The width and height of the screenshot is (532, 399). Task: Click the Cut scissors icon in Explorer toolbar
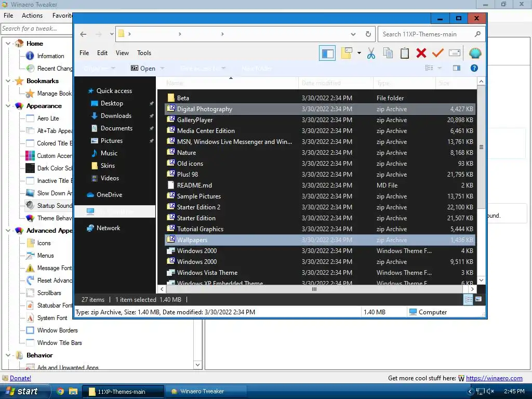(371, 54)
